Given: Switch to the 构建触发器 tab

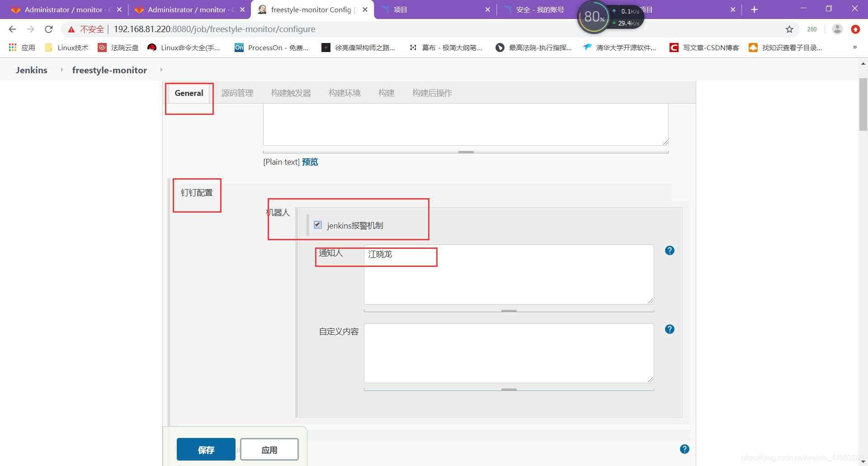Looking at the screenshot, I should (x=291, y=93).
